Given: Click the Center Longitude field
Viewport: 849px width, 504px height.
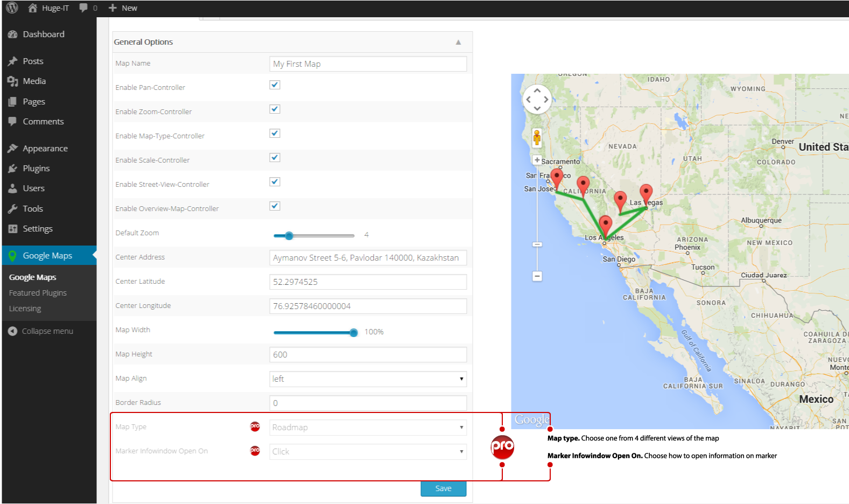Looking at the screenshot, I should tap(368, 306).
